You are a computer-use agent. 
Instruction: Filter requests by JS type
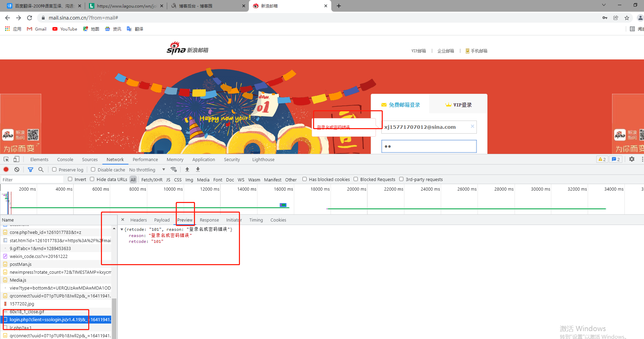pyautogui.click(x=168, y=180)
